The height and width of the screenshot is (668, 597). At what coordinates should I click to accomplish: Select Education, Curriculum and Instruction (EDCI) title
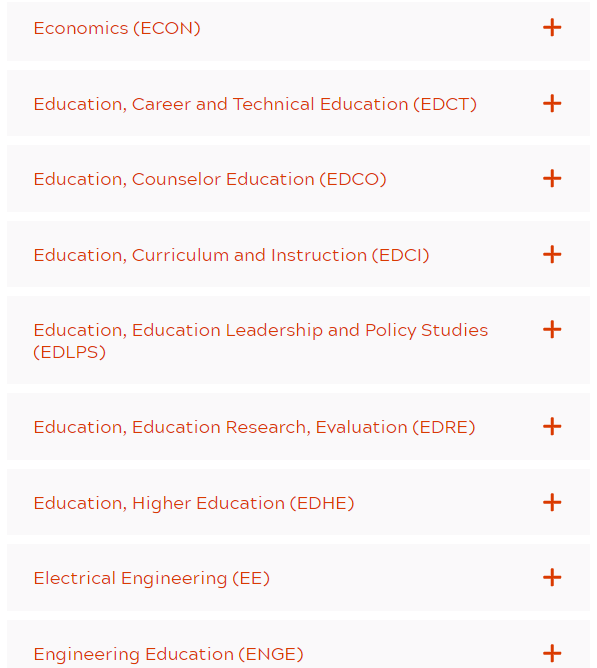(x=231, y=255)
